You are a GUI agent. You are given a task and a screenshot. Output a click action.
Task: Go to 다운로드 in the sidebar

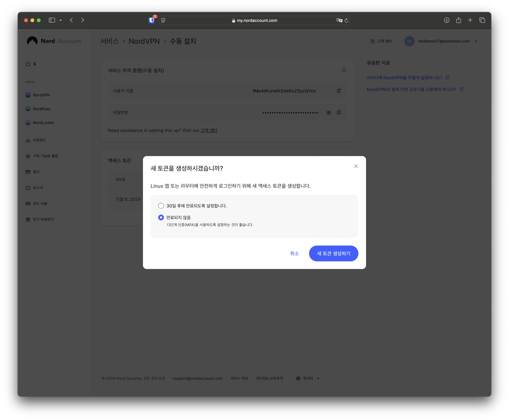40,140
